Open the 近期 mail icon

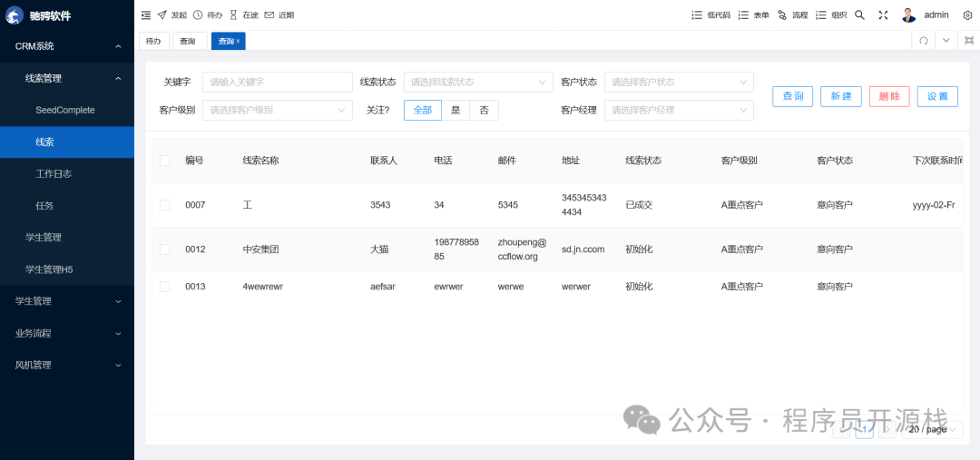tap(269, 15)
